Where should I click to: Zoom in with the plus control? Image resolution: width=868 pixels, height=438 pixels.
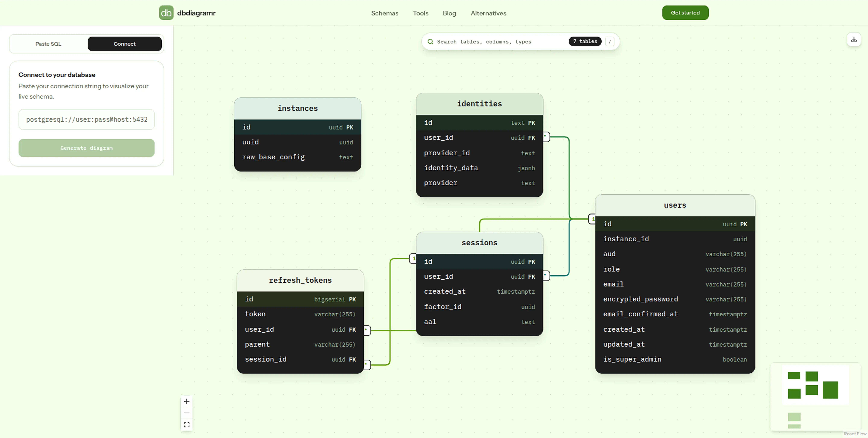(187, 401)
